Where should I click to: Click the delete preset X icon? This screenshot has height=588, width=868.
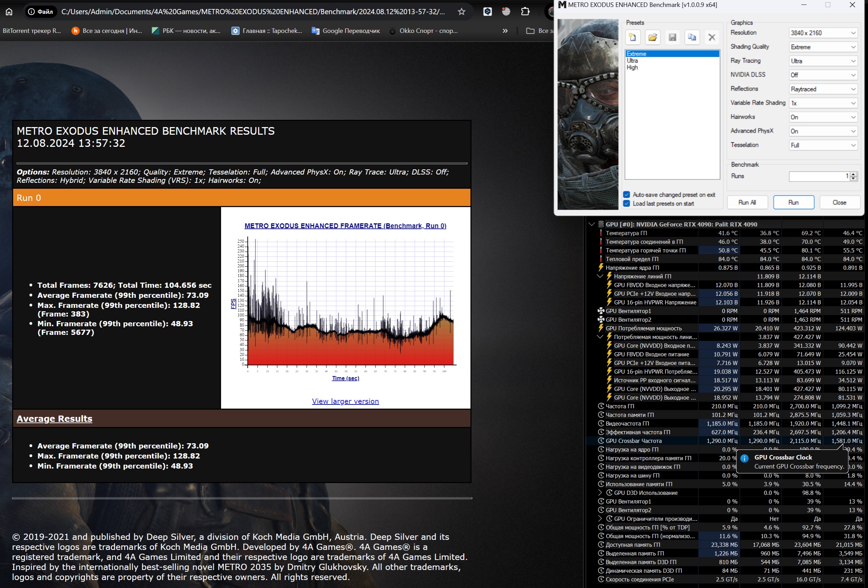coord(711,37)
